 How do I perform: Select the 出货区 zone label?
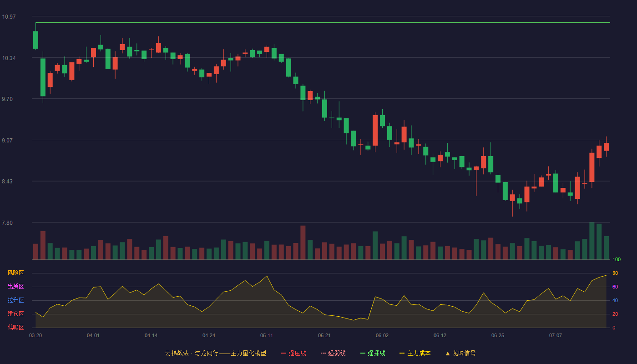pos(15,287)
